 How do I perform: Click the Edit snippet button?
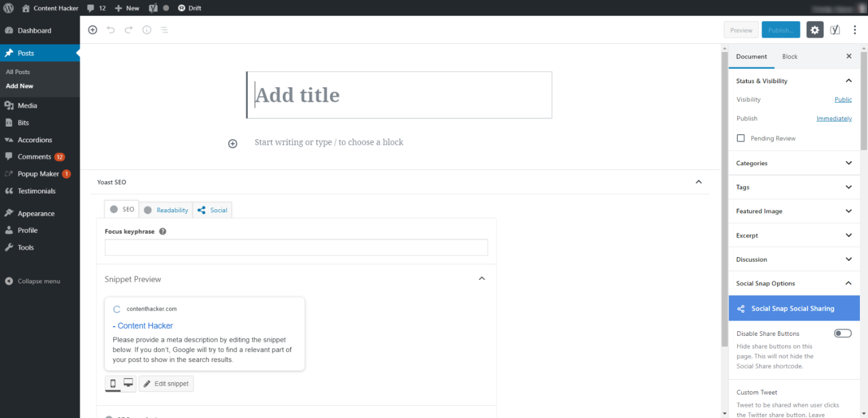coord(166,383)
